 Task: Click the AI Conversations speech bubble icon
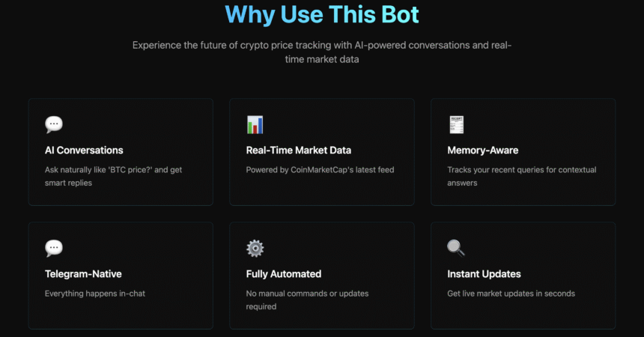tap(54, 124)
